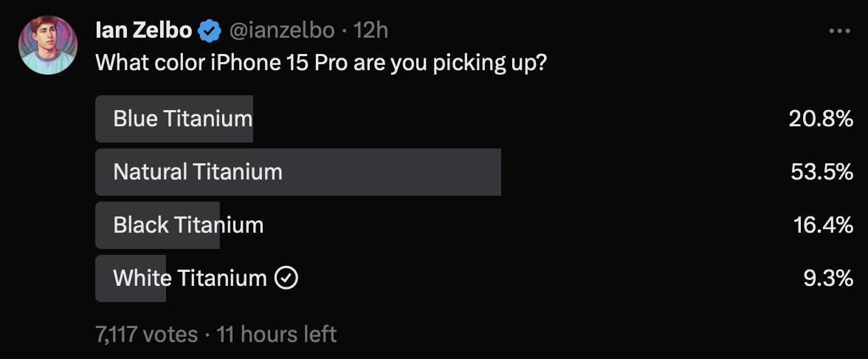Image resolution: width=868 pixels, height=359 pixels.
Task: Click the 16.4% poll result
Action: [x=823, y=225]
